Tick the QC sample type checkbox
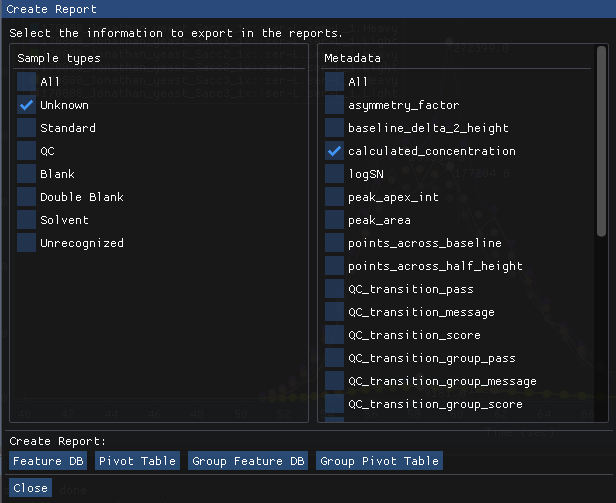The image size is (616, 503). [26, 151]
